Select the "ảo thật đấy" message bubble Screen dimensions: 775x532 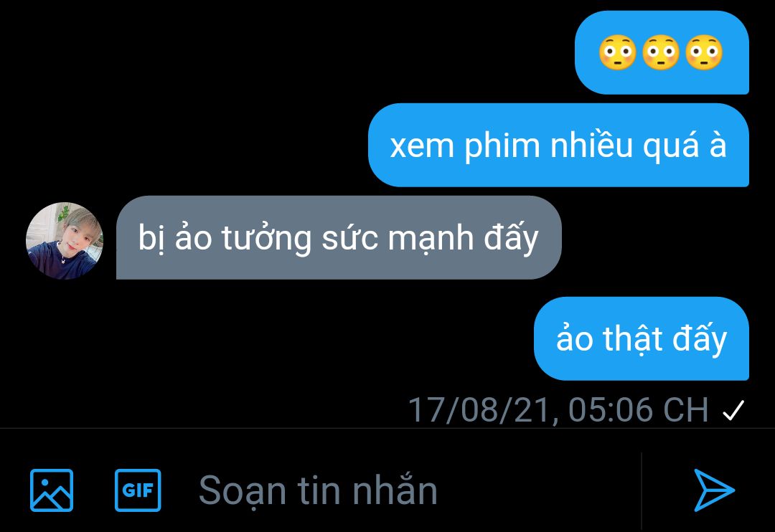pos(642,339)
